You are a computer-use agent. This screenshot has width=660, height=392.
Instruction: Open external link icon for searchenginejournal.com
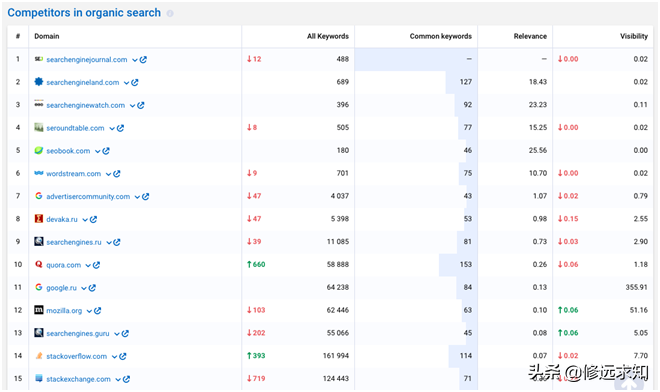point(143,60)
